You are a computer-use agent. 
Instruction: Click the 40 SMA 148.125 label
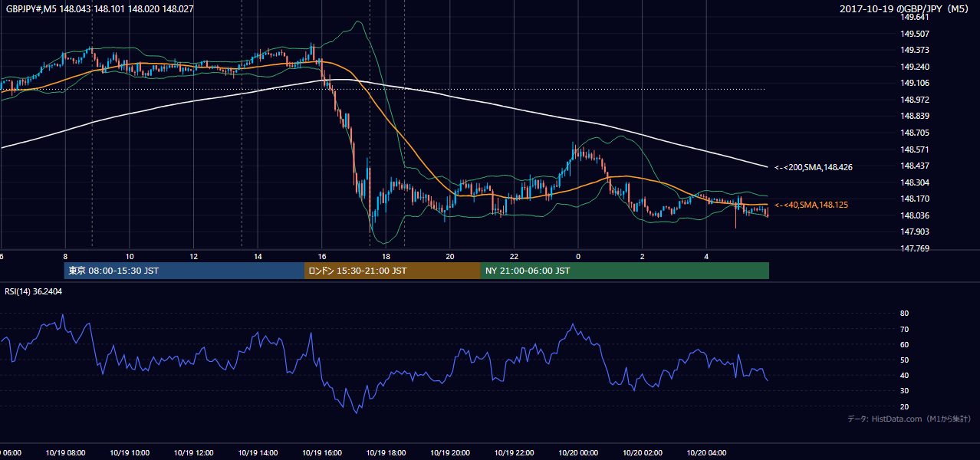click(811, 205)
